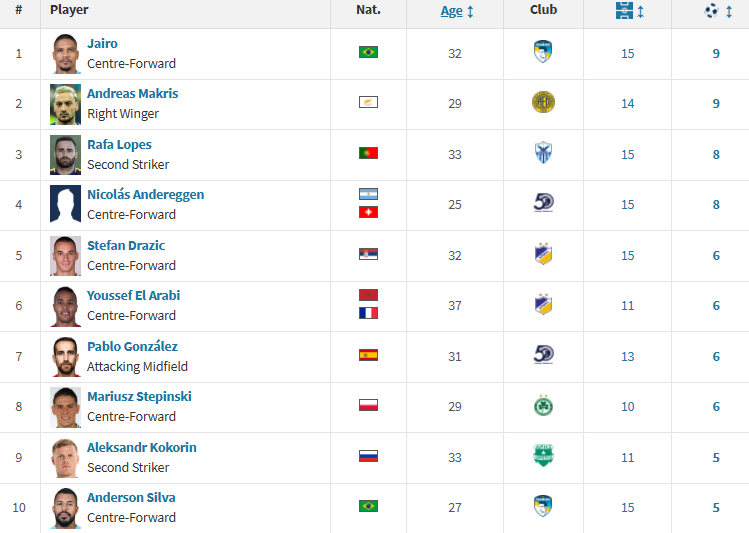This screenshot has width=749, height=533.
Task: Click Brazil flag next to Jairo
Action: (x=368, y=52)
